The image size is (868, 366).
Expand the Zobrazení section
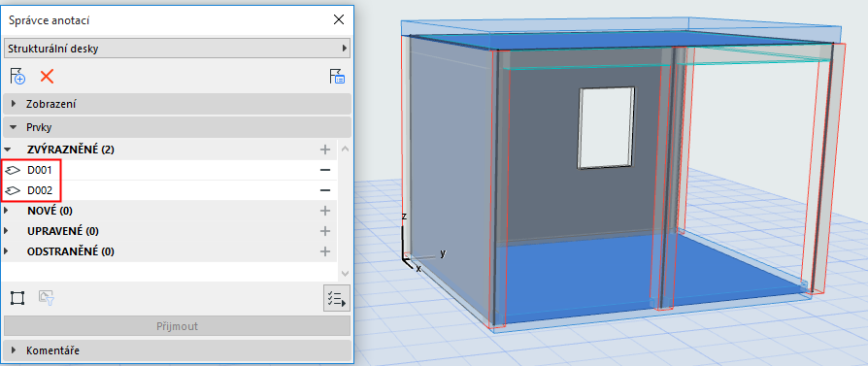(x=177, y=104)
